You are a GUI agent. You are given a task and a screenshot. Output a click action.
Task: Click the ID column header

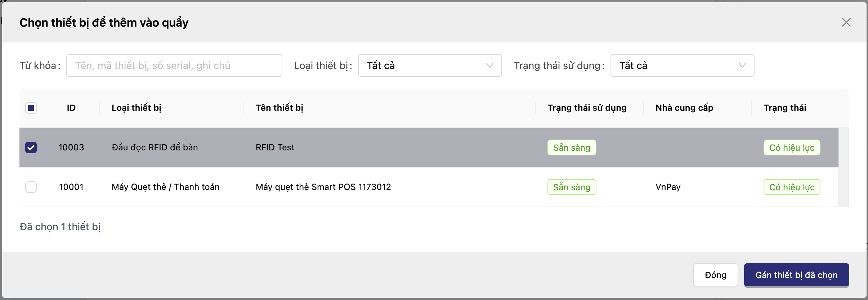[x=71, y=108]
